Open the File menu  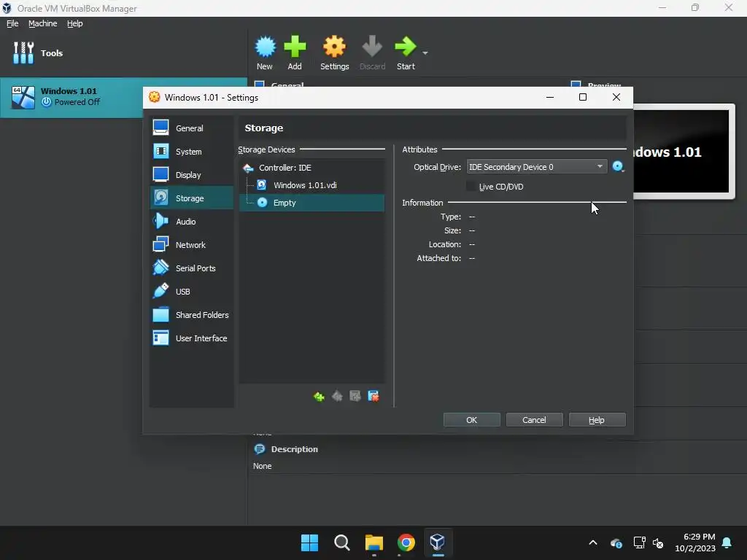[x=12, y=23]
